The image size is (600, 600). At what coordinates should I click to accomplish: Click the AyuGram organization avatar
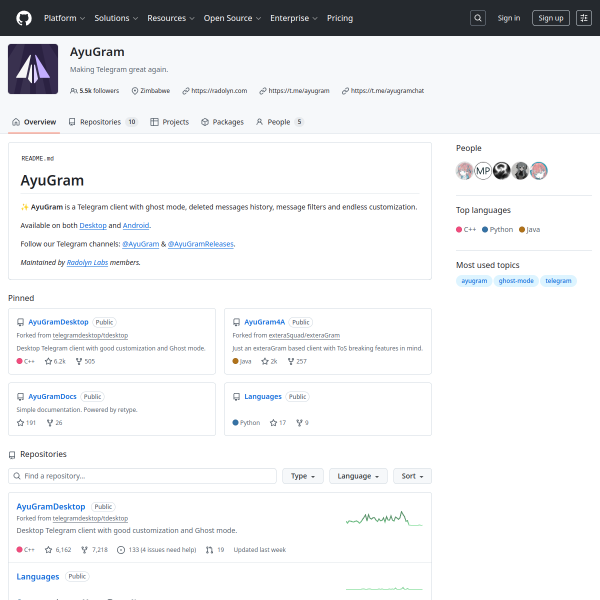[x=33, y=69]
